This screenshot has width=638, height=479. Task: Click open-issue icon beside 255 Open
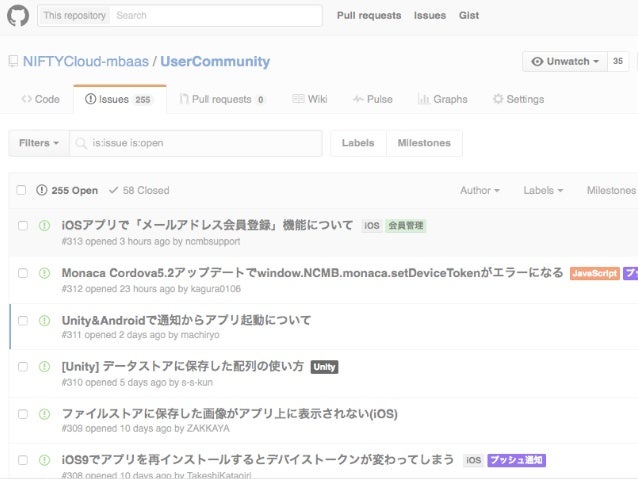(42, 190)
